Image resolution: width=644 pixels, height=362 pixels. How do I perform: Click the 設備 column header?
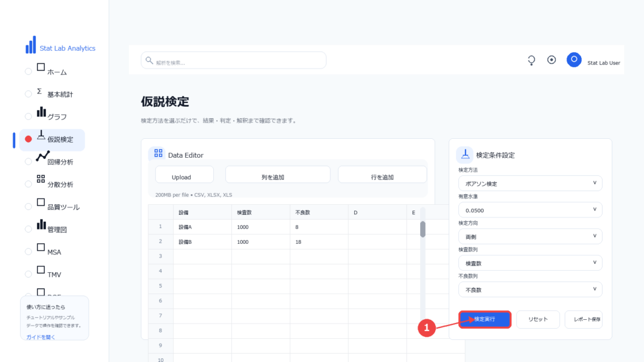(202, 212)
